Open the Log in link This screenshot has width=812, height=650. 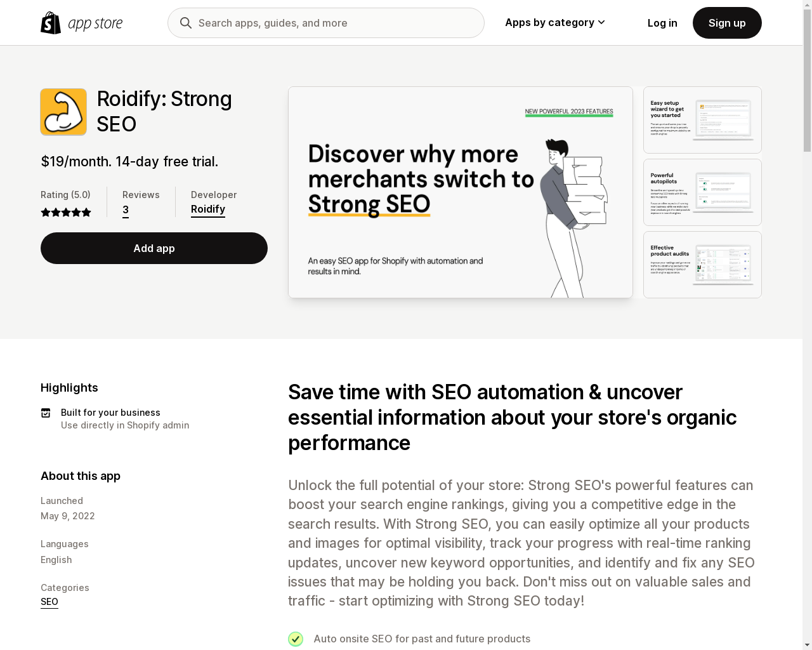tap(662, 23)
